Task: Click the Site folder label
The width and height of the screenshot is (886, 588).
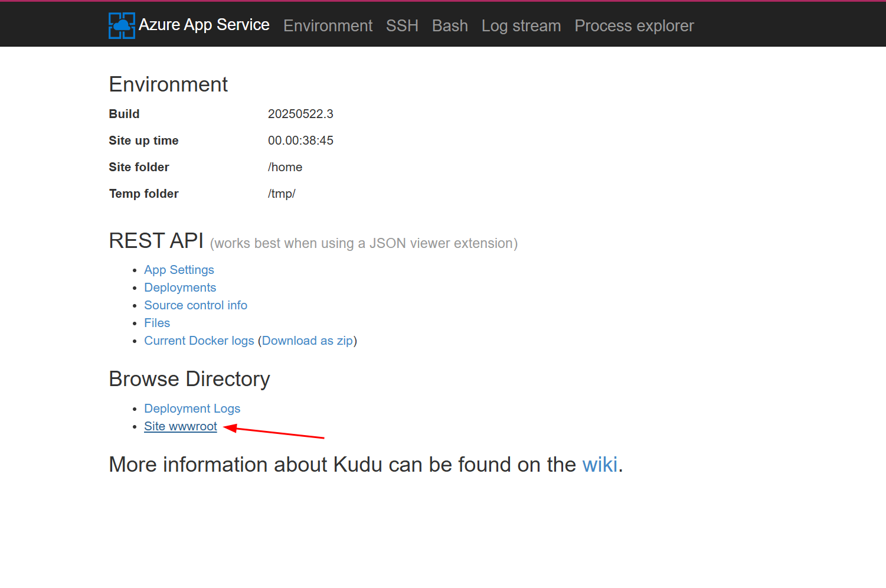Action: coord(139,167)
